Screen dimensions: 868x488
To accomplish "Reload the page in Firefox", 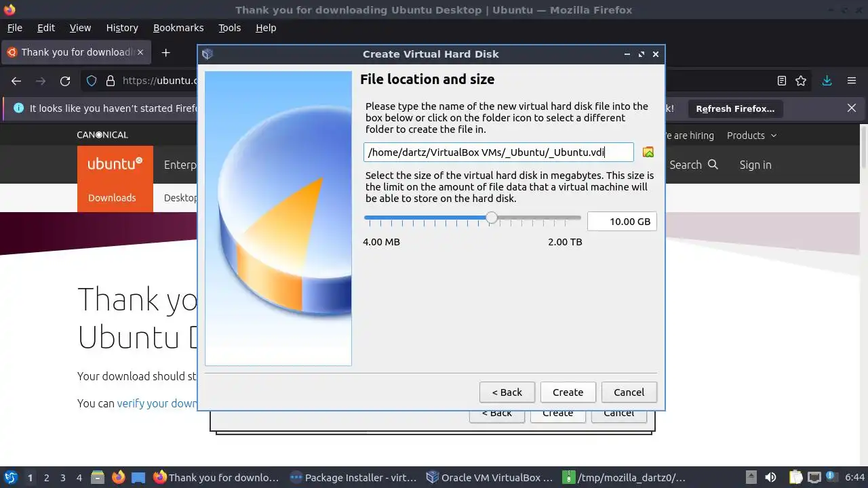I will pyautogui.click(x=65, y=81).
